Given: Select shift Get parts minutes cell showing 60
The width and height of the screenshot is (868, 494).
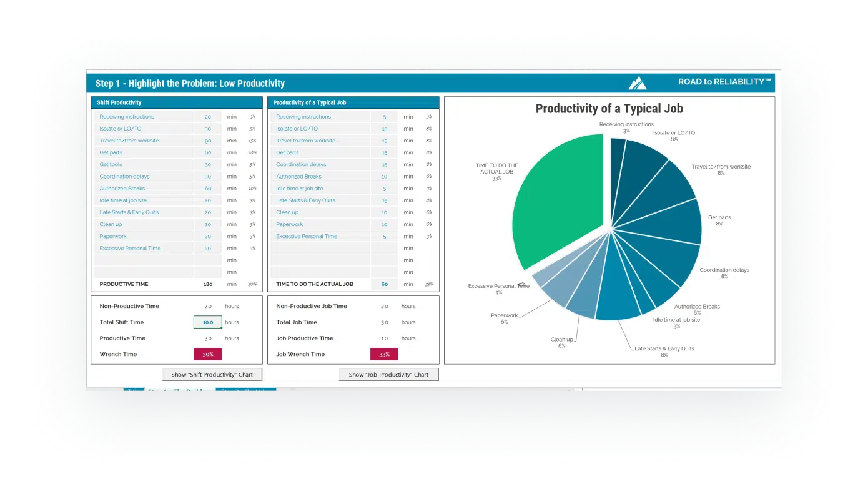Looking at the screenshot, I should [x=207, y=152].
